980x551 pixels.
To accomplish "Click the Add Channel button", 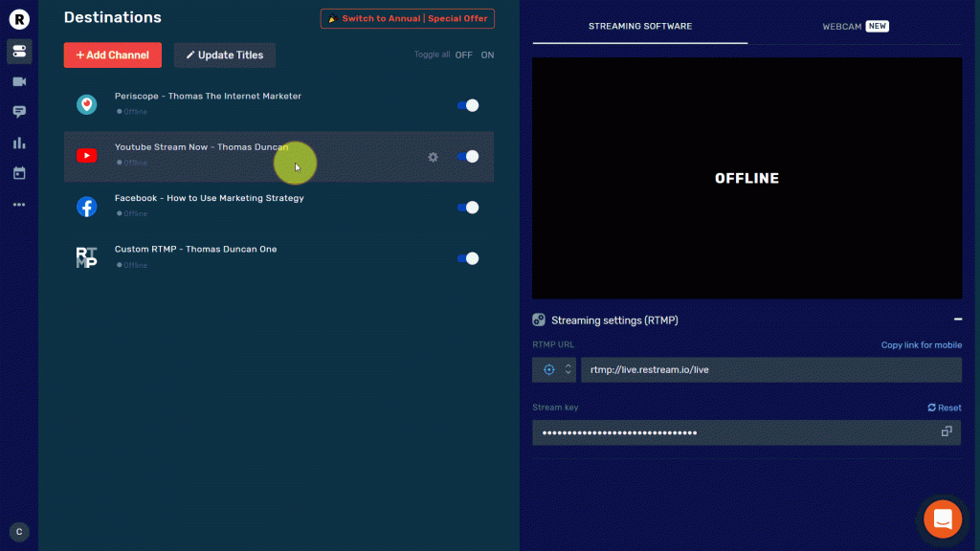I will click(x=113, y=55).
